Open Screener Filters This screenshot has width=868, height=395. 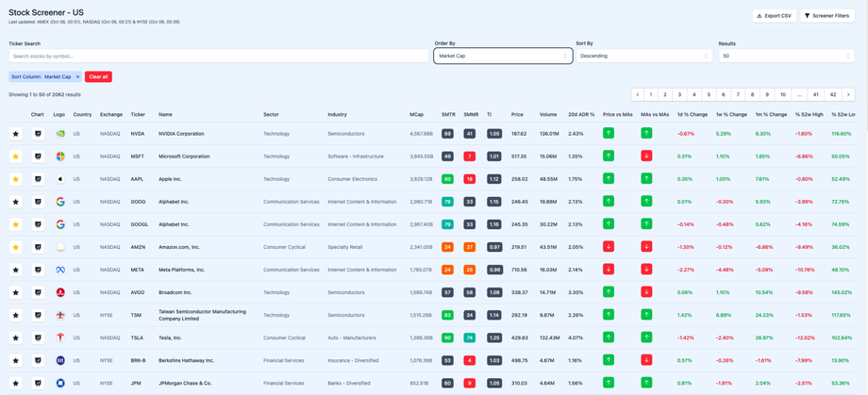click(826, 16)
